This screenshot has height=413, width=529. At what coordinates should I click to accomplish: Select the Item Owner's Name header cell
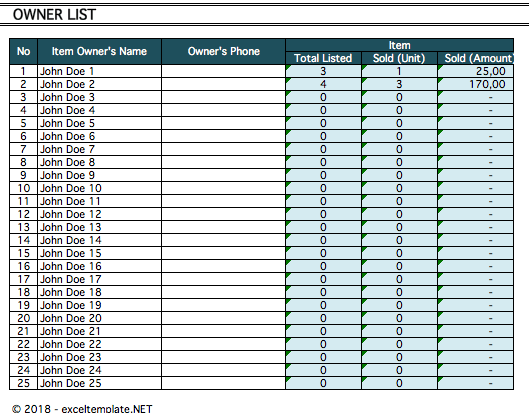99,52
